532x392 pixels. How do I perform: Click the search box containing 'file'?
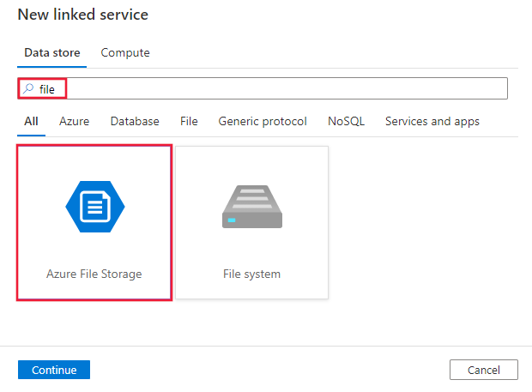pyautogui.click(x=275, y=89)
